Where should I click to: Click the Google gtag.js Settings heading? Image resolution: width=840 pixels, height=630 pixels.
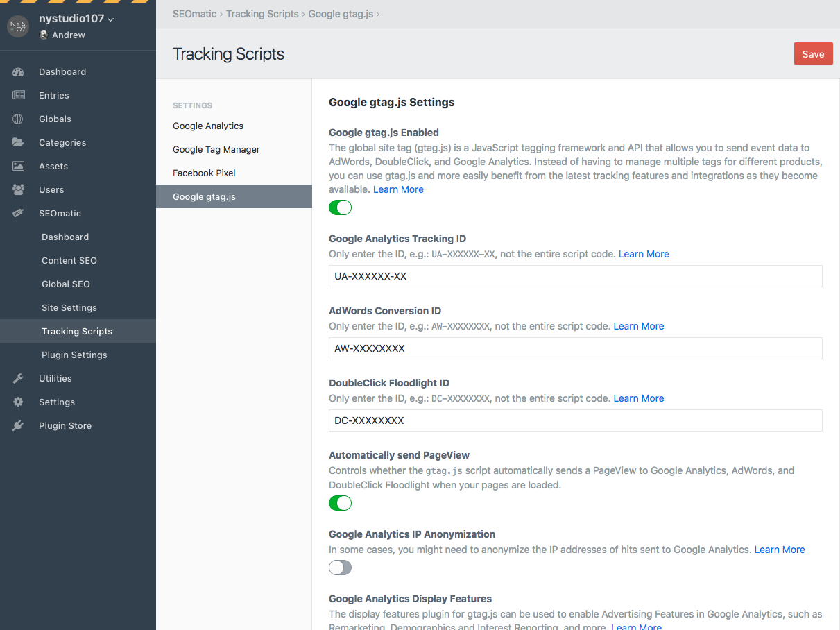pyautogui.click(x=392, y=102)
